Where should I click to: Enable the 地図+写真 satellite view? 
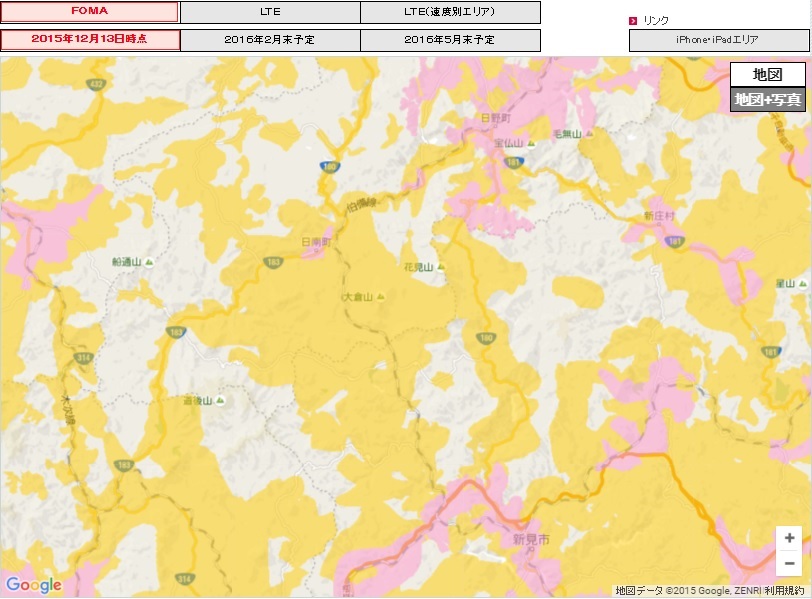click(x=767, y=99)
